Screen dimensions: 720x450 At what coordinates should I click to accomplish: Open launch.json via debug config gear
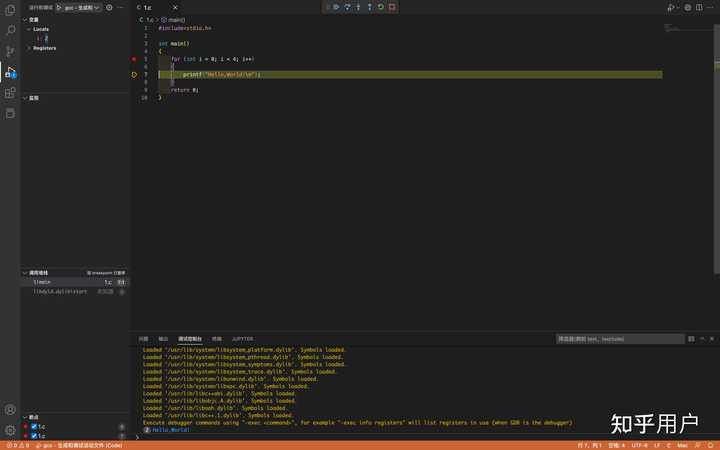[x=110, y=7]
